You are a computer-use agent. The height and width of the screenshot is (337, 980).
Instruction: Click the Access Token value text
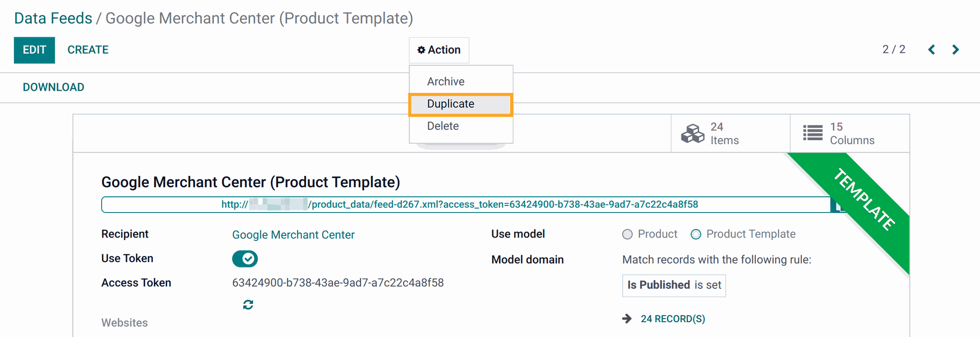click(338, 283)
